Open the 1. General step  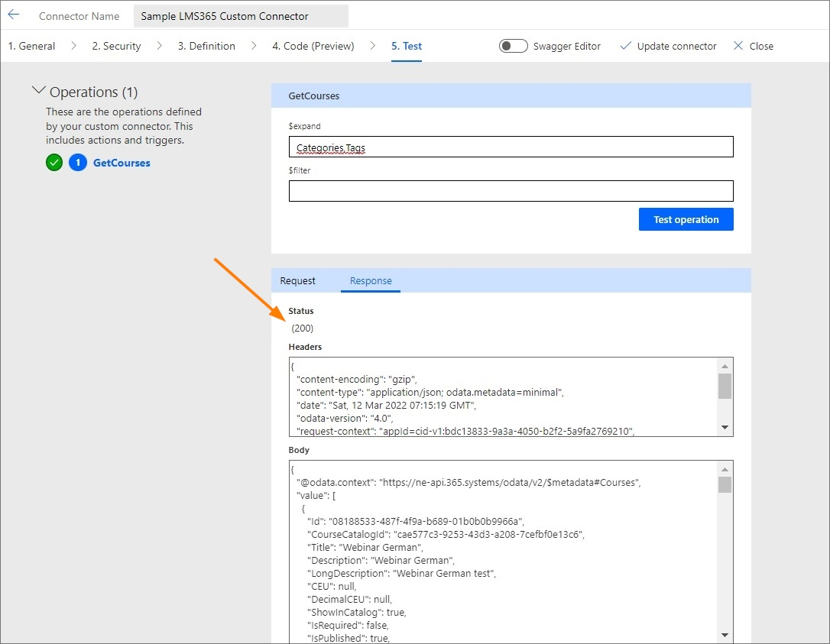pyautogui.click(x=31, y=46)
